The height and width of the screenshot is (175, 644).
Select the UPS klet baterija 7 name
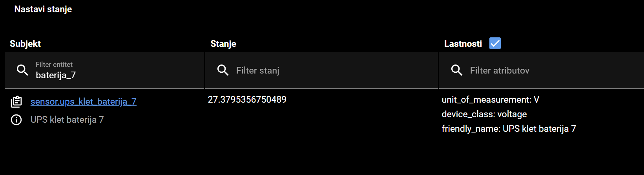point(67,120)
